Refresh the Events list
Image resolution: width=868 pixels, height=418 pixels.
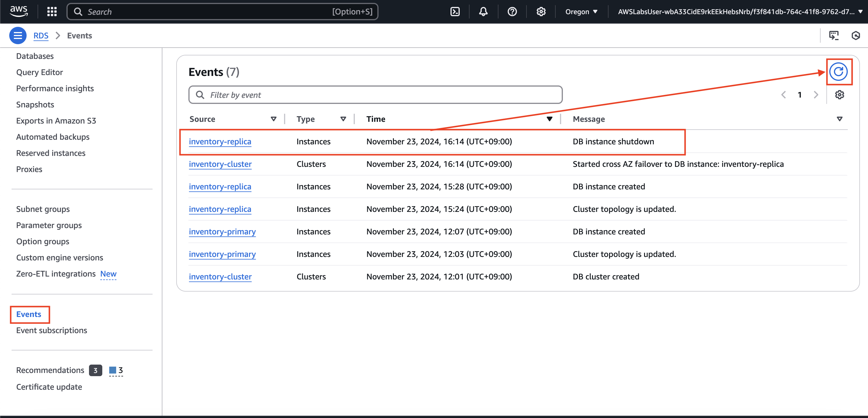pos(838,72)
